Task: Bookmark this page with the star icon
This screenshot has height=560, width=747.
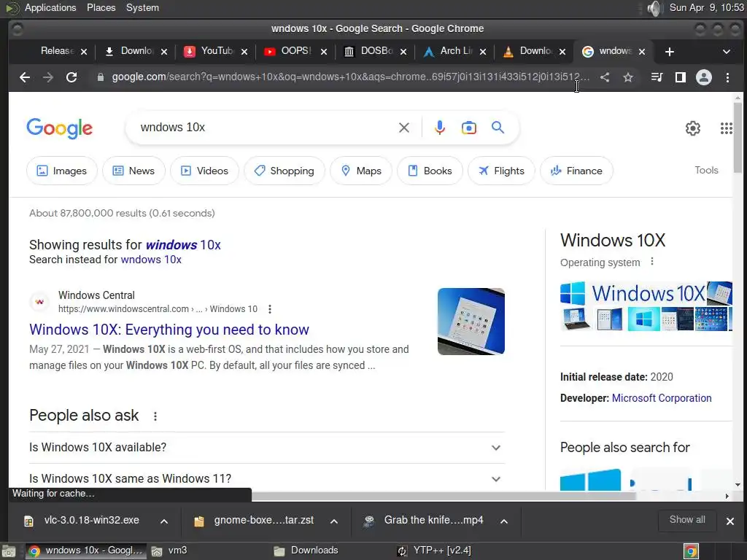Action: [628, 77]
